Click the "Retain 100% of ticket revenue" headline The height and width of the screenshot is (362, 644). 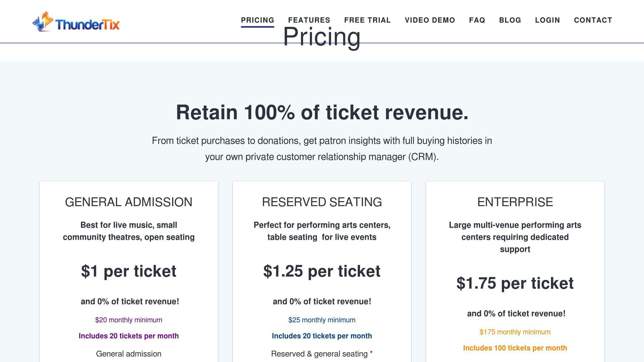(322, 112)
